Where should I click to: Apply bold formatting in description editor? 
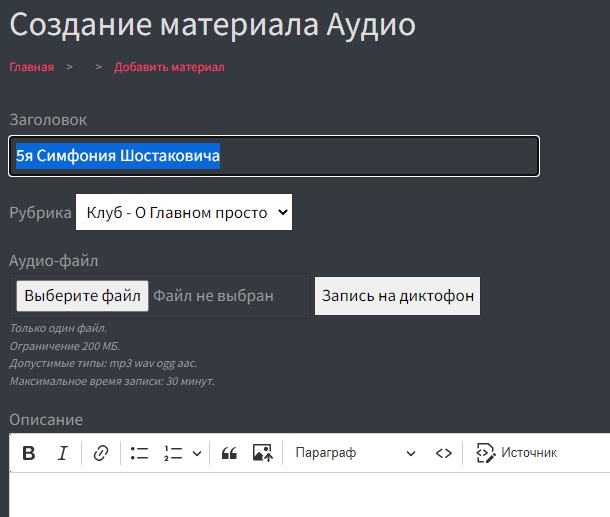(29, 453)
